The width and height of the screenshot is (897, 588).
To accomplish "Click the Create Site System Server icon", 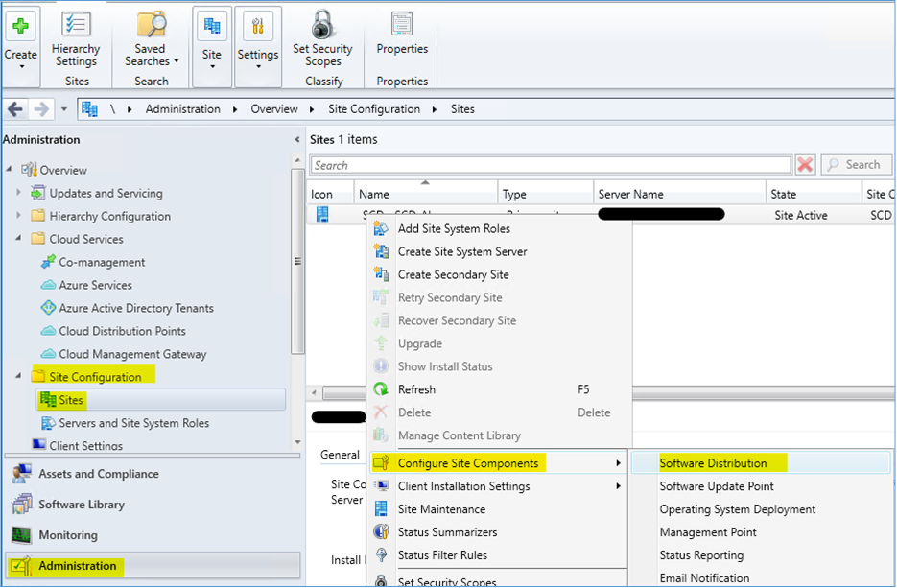I will [x=381, y=251].
